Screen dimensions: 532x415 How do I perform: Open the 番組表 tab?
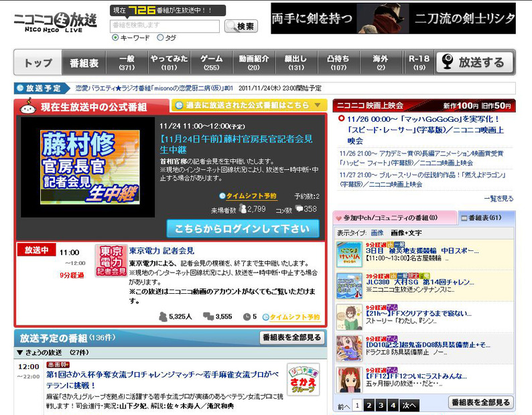pos(84,62)
